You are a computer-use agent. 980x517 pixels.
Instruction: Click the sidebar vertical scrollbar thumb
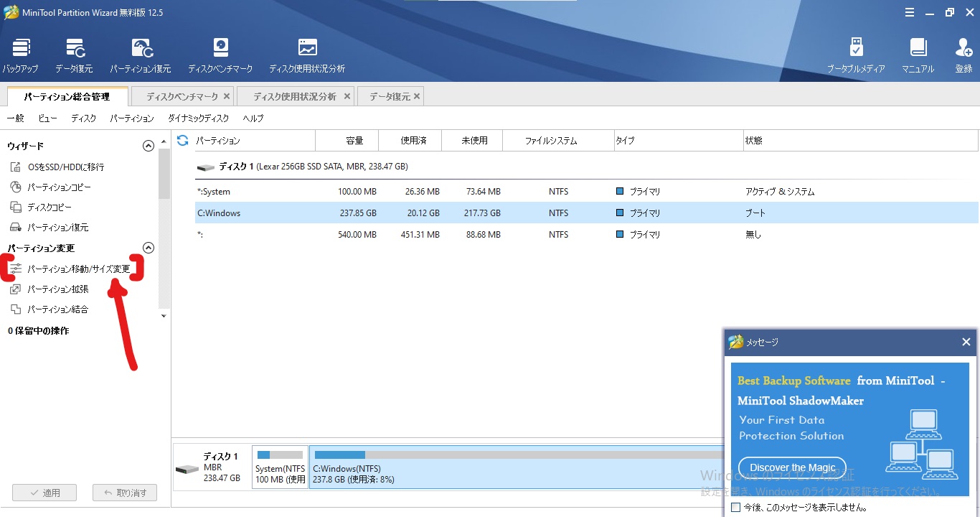(x=165, y=174)
